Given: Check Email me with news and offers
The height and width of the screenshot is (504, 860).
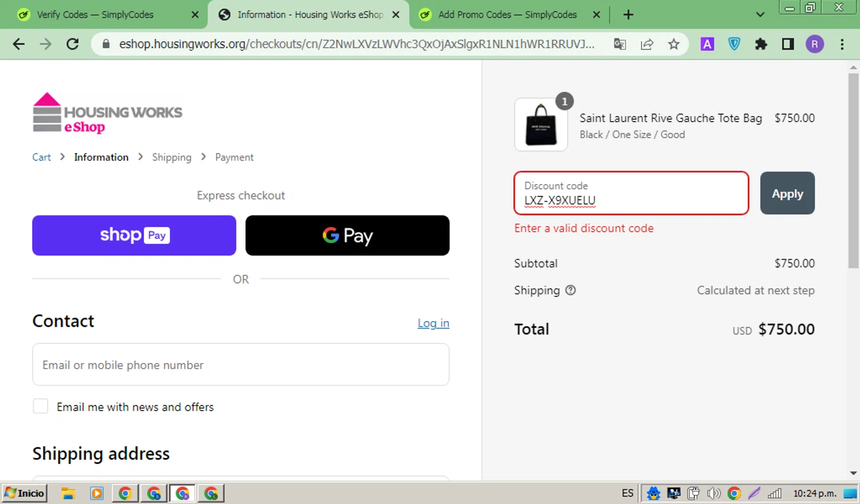Looking at the screenshot, I should coord(40,407).
